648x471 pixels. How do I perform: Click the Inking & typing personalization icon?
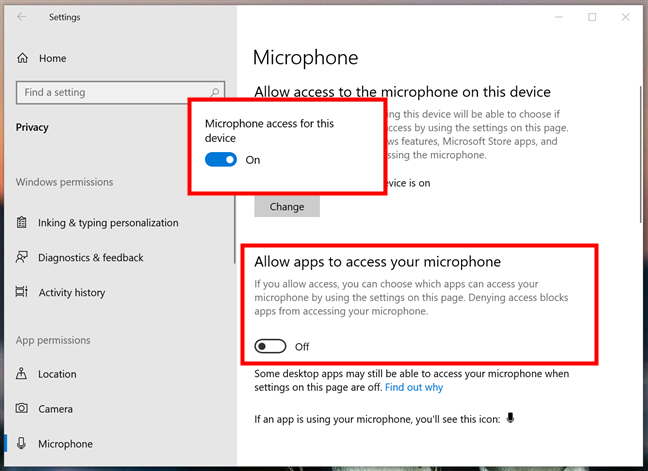point(22,223)
